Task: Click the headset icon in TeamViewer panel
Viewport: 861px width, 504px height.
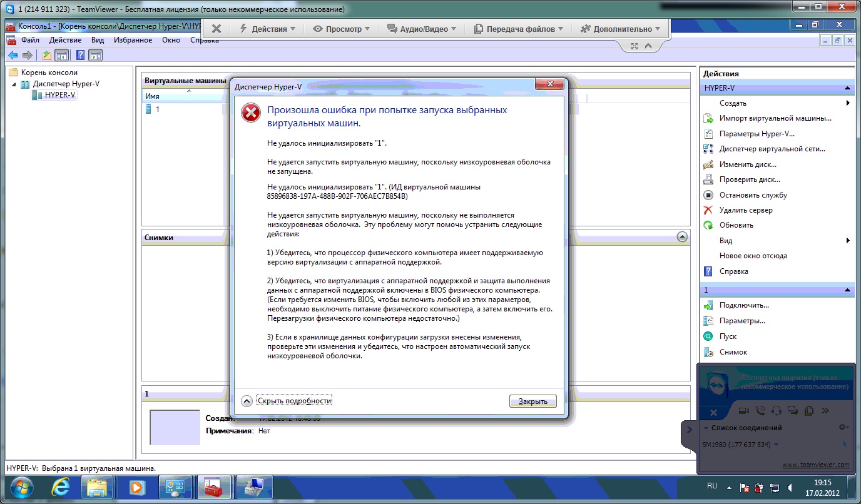Action: (x=777, y=411)
